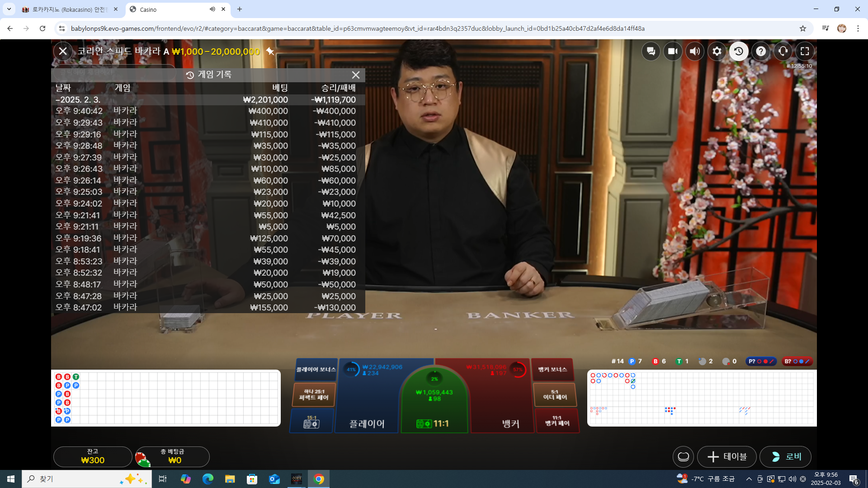
Task: Select the 오후 8:47:02 history row
Action: pos(208,308)
